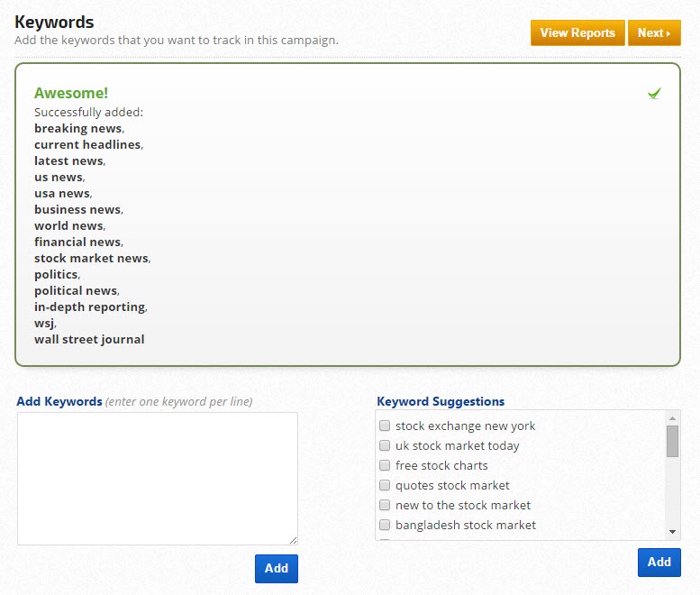This screenshot has width=700, height=595.
Task: Click the 'Awesome!' success heading
Action: coord(71,93)
